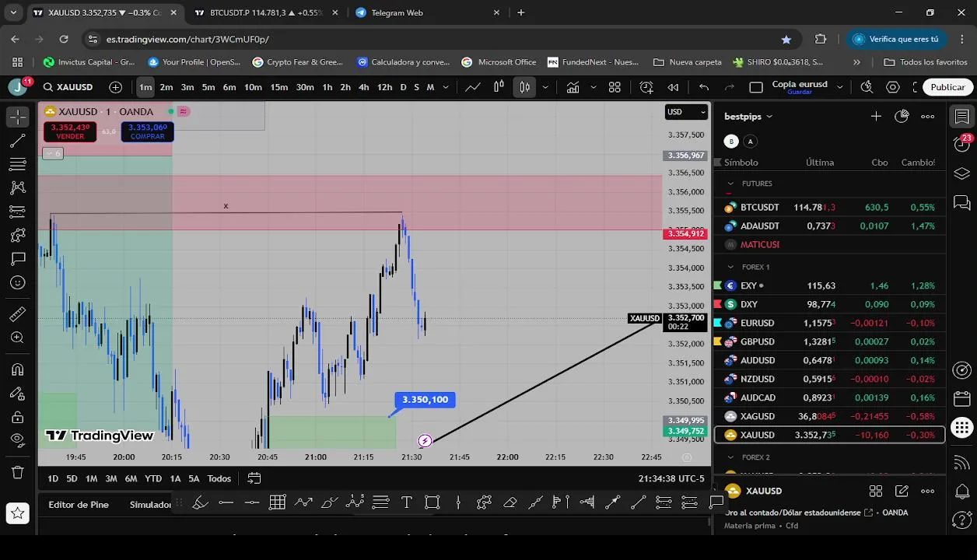Expand the indicators favorites dropdown arrow
The image size is (977, 560).
click(x=593, y=87)
